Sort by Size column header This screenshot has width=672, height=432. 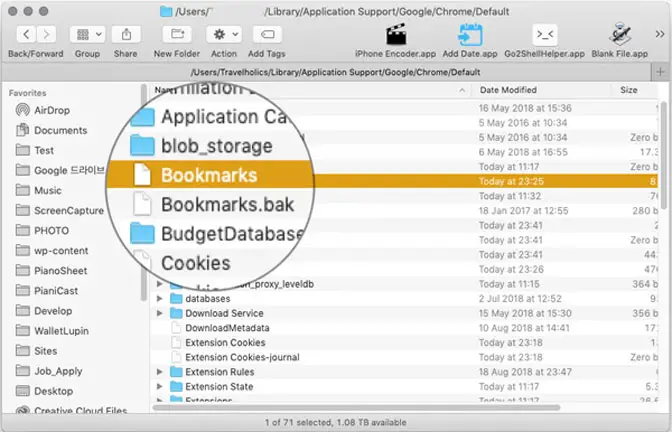[629, 90]
